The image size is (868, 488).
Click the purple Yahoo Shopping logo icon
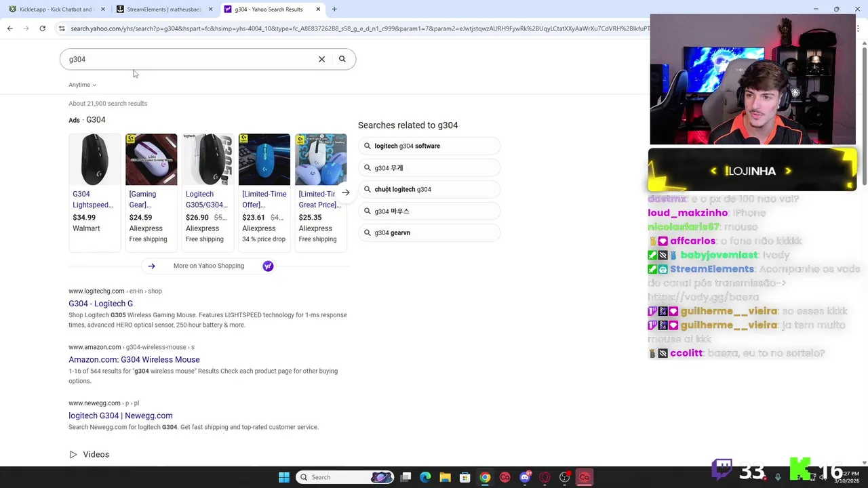pyautogui.click(x=268, y=266)
